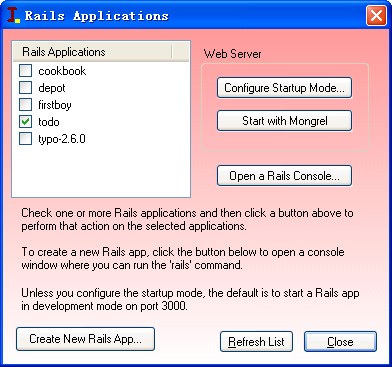This screenshot has width=392, height=367.
Task: Open Configure Startup Mode dialog
Action: pyautogui.click(x=284, y=88)
